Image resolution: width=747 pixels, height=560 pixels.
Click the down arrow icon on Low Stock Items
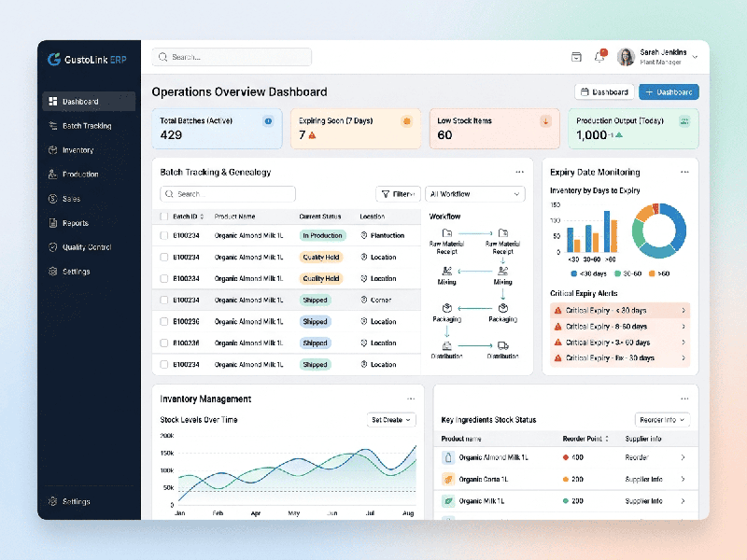545,121
